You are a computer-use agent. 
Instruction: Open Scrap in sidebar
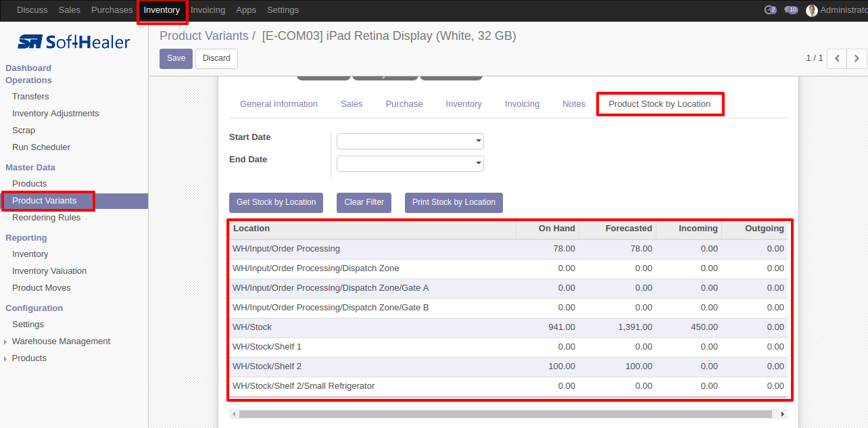pyautogui.click(x=24, y=130)
